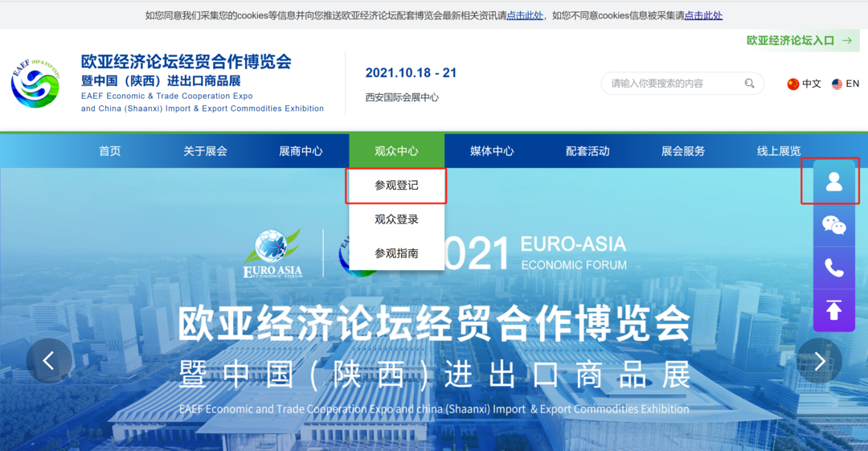This screenshot has height=451, width=868.
Task: Click the phone contact icon
Action: pyautogui.click(x=833, y=269)
